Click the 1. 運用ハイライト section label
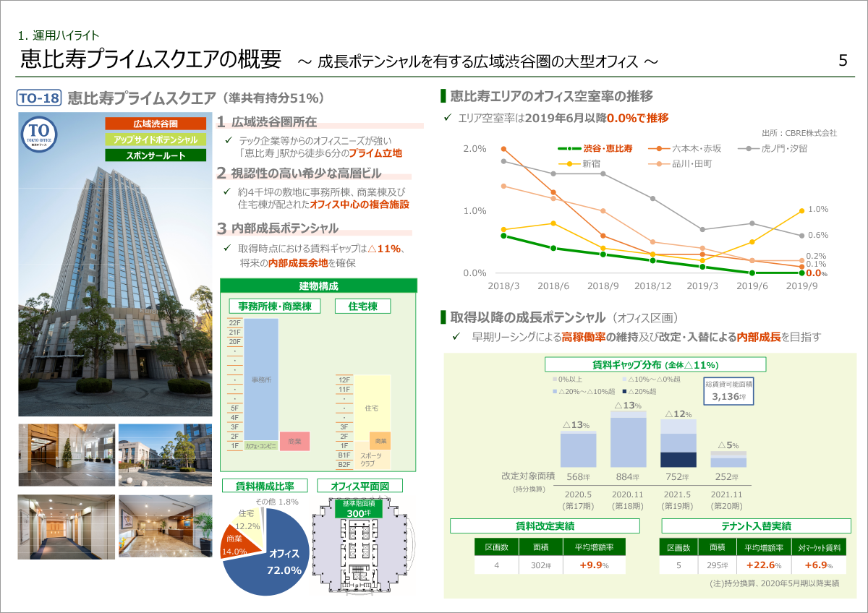Image resolution: width=868 pixels, height=613 pixels. tap(58, 35)
